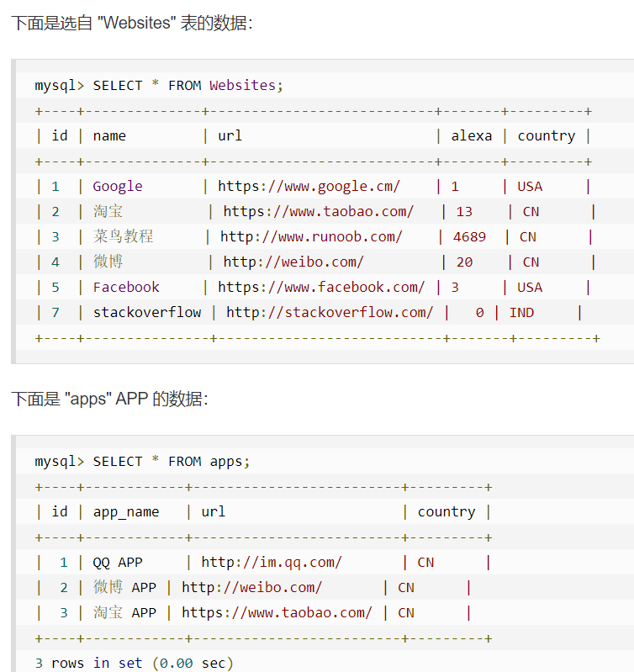Screen dimensions: 634x672
Task: Click the alexa value "20"
Action: [x=464, y=262]
